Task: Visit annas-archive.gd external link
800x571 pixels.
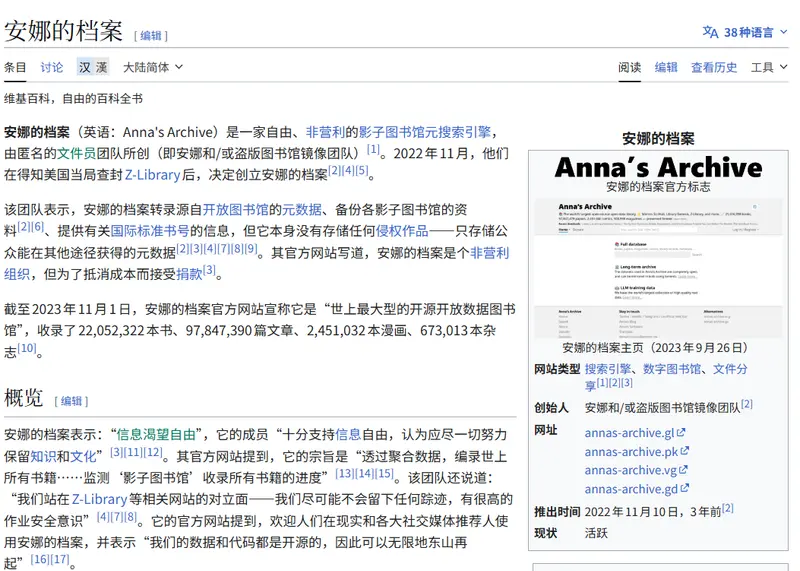Action: (632, 489)
